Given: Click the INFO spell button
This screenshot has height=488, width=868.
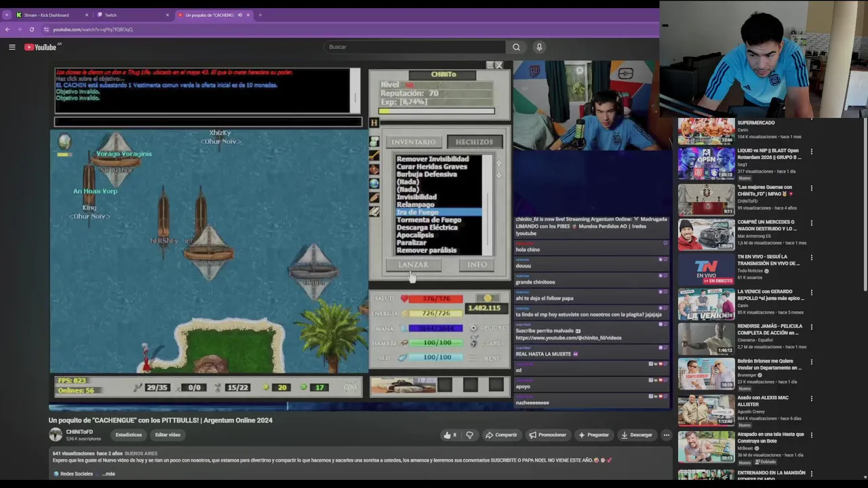Looking at the screenshot, I should point(477,265).
